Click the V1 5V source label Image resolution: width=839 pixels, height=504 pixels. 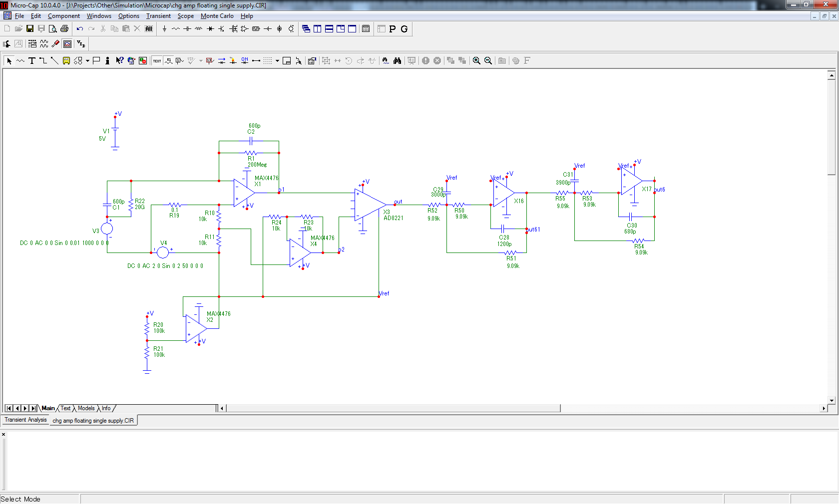[x=104, y=135]
